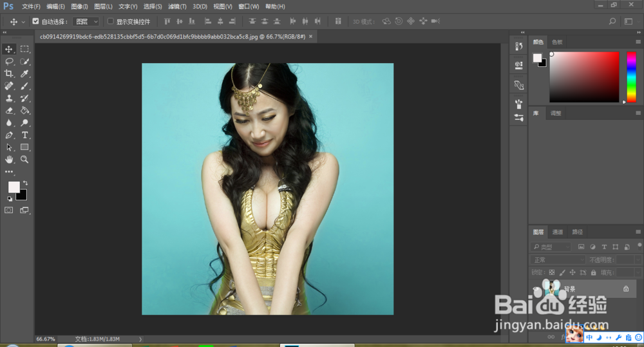Click the rainbow hue slider bar
644x347 pixels.
631,77
